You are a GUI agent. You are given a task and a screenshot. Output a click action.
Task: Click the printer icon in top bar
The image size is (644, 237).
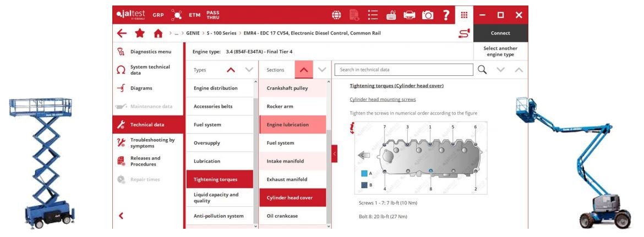coord(410,15)
